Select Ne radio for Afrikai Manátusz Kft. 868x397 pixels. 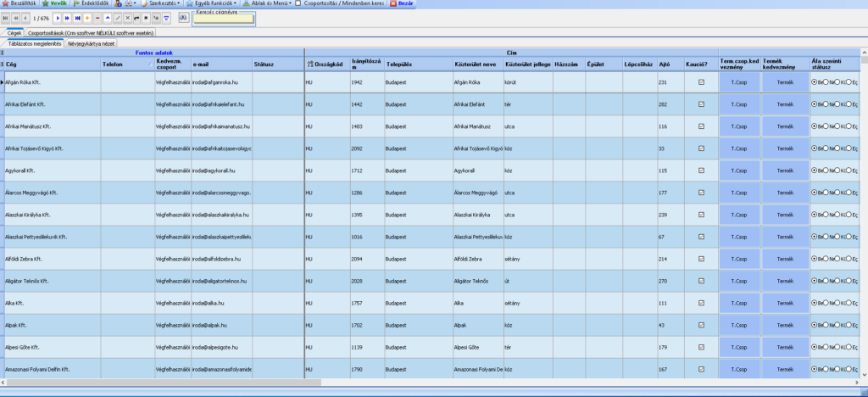826,126
